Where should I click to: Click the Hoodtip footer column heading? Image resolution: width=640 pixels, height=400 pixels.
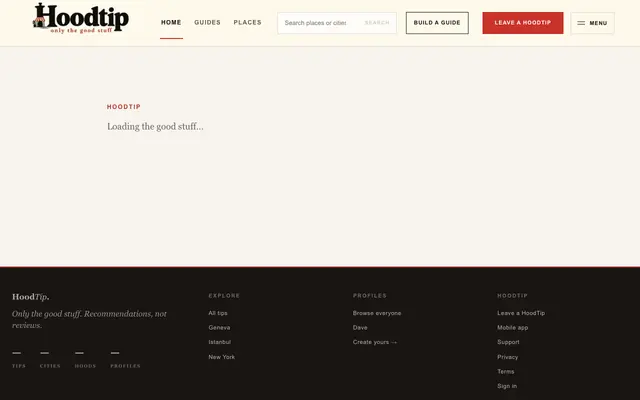[x=512, y=296]
